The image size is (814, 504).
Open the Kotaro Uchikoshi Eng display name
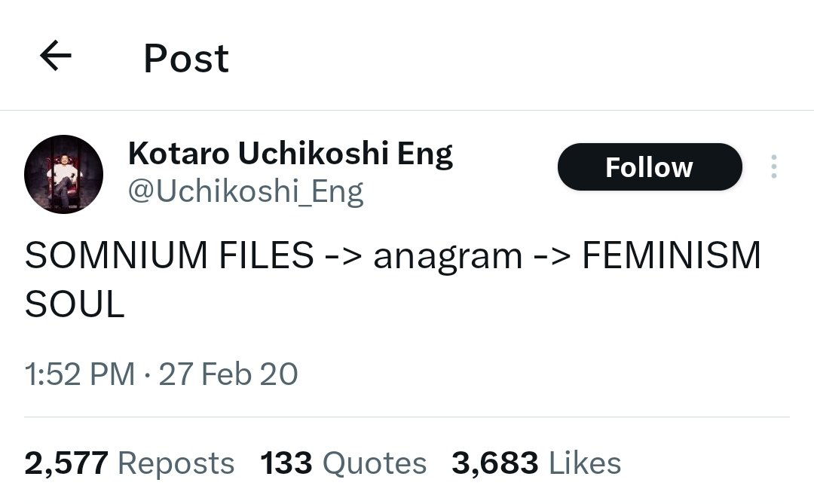(x=290, y=154)
